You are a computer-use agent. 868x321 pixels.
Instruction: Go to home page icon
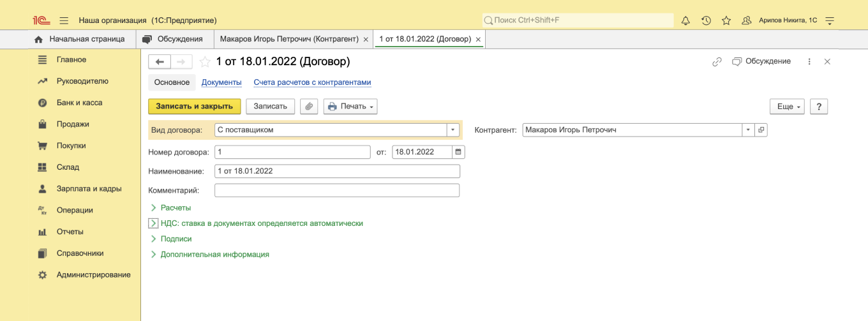pyautogui.click(x=38, y=39)
